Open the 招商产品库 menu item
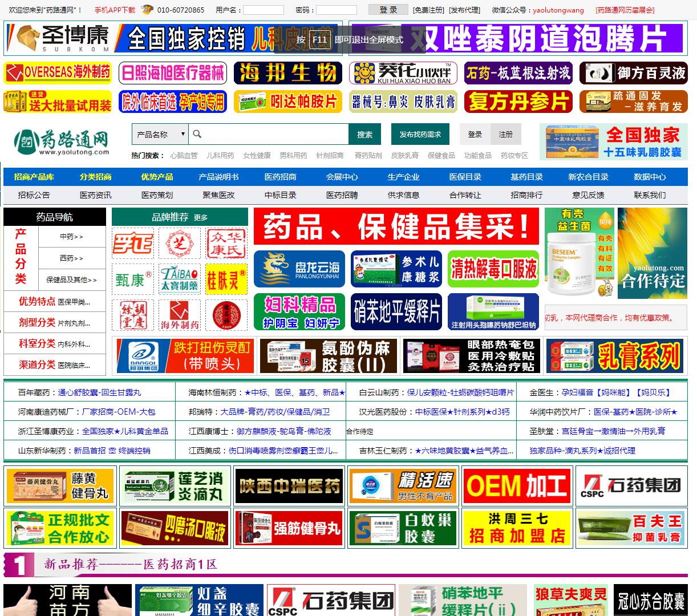697x616 pixels. [34, 177]
